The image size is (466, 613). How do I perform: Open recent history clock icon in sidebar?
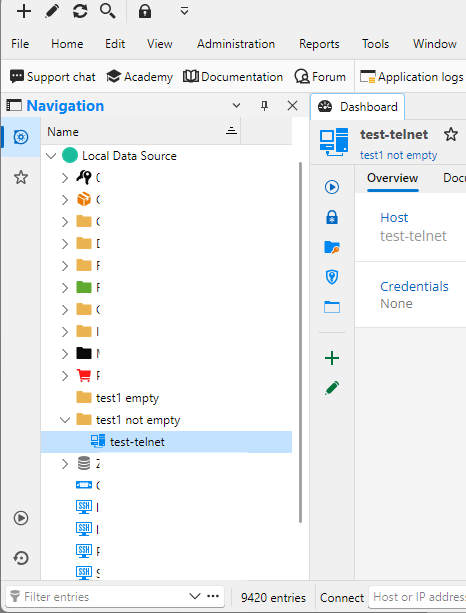pos(21,558)
